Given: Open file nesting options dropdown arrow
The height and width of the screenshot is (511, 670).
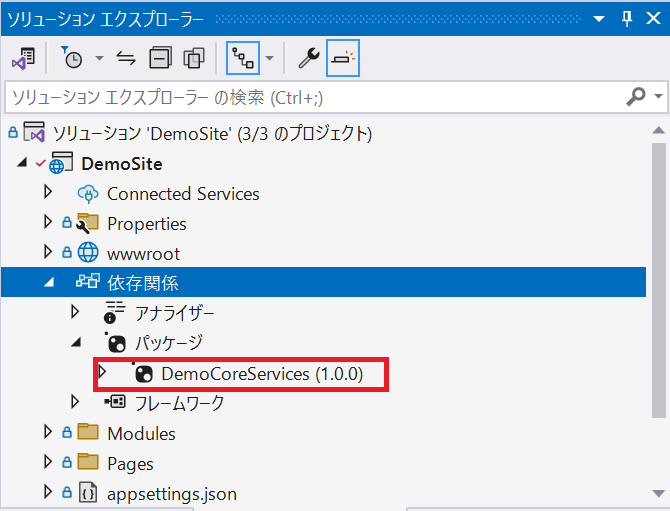Looking at the screenshot, I should pos(270,58).
